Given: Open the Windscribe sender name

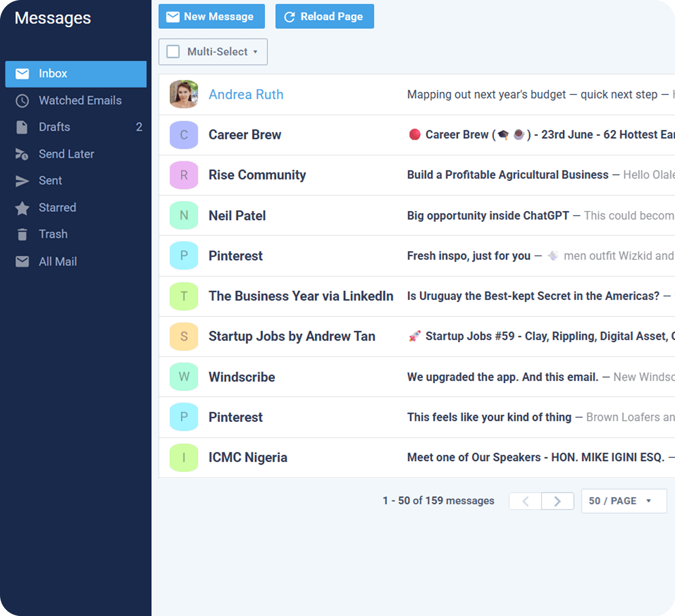Looking at the screenshot, I should pos(242,377).
